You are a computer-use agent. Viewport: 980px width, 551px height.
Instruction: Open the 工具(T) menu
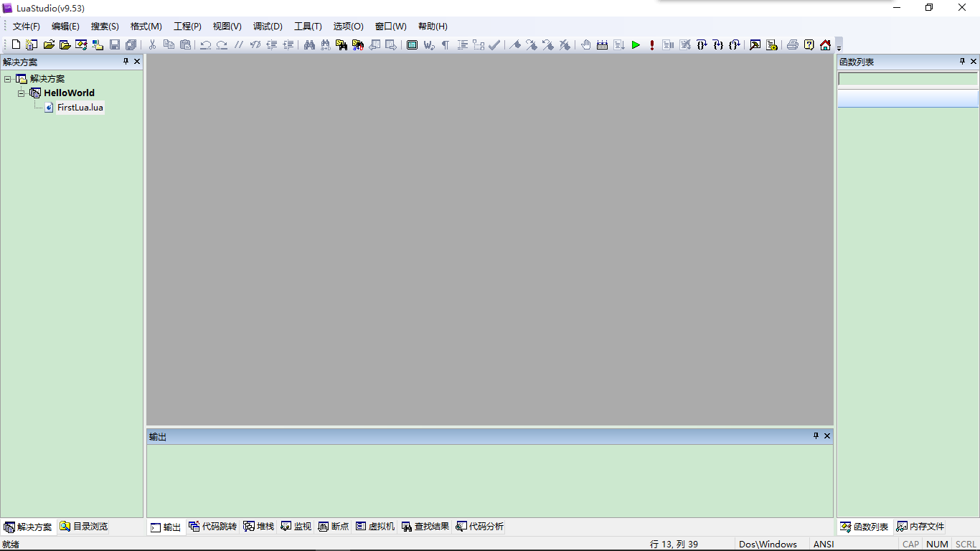point(308,27)
